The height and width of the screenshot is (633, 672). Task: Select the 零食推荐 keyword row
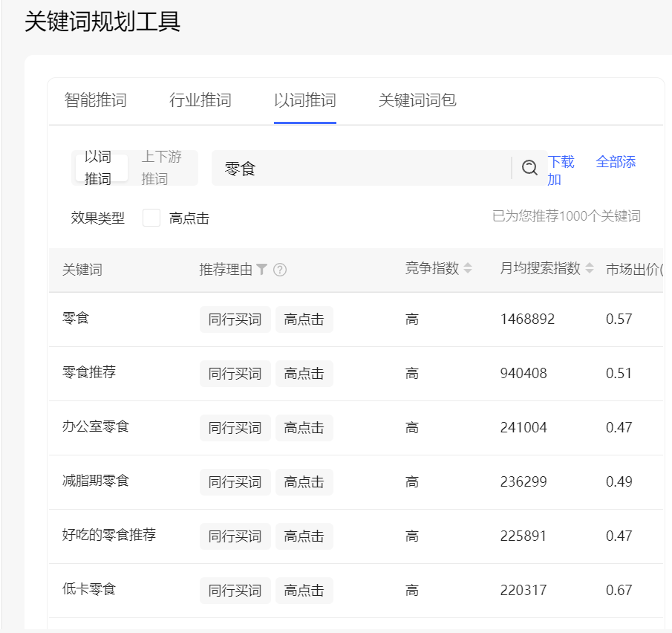tap(89, 372)
